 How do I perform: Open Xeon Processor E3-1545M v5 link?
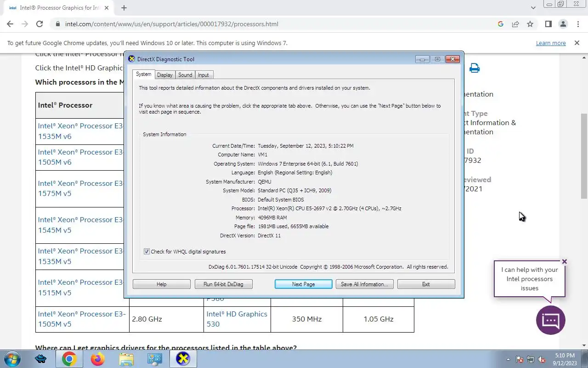pos(81,225)
